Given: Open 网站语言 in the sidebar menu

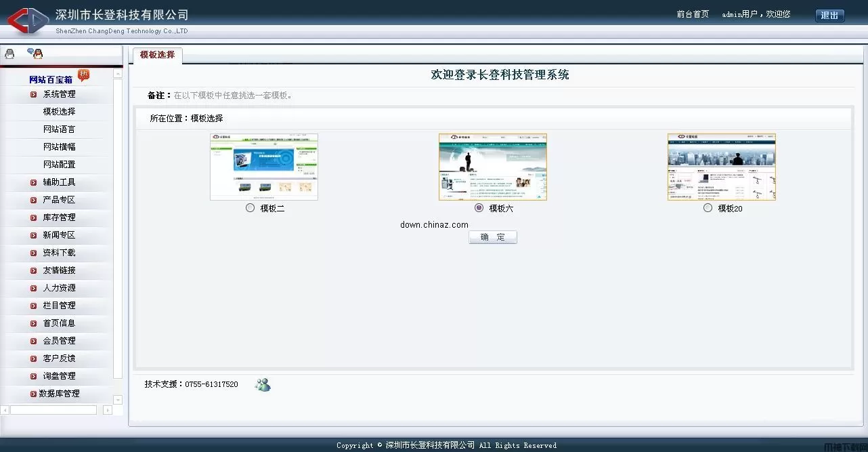Looking at the screenshot, I should (x=60, y=129).
